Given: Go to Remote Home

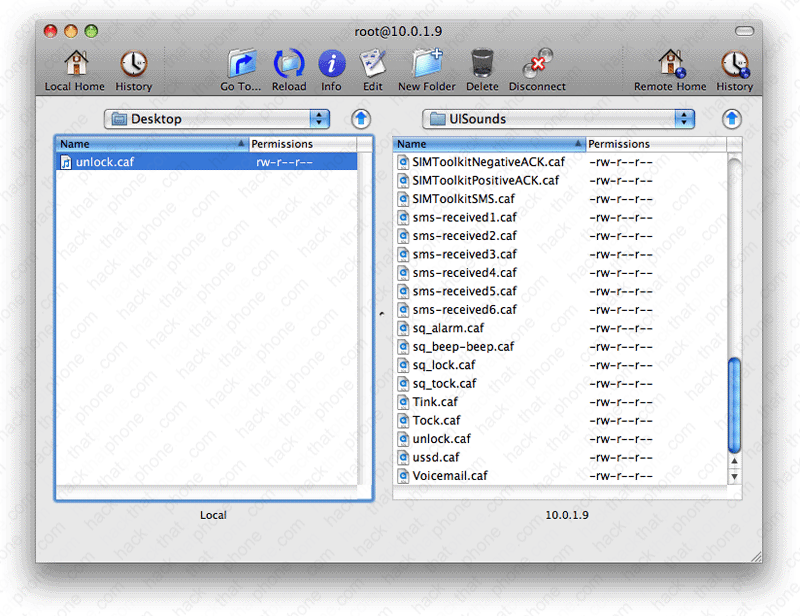Looking at the screenshot, I should (670, 65).
